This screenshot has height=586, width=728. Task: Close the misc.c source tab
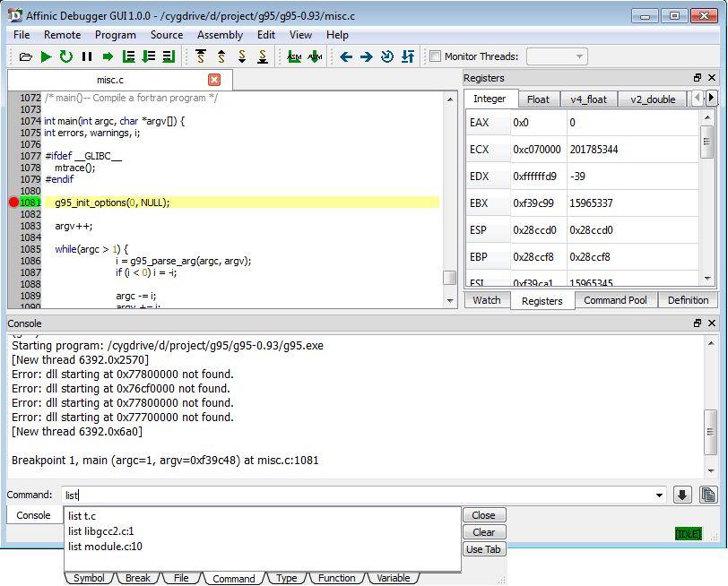click(214, 80)
